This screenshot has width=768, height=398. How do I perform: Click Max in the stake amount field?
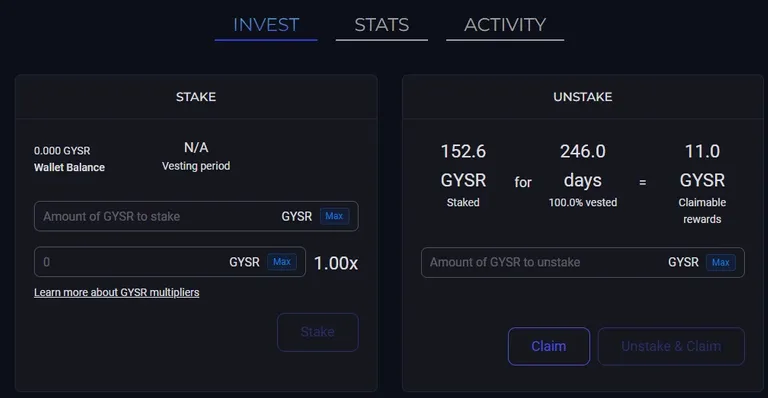tap(334, 216)
